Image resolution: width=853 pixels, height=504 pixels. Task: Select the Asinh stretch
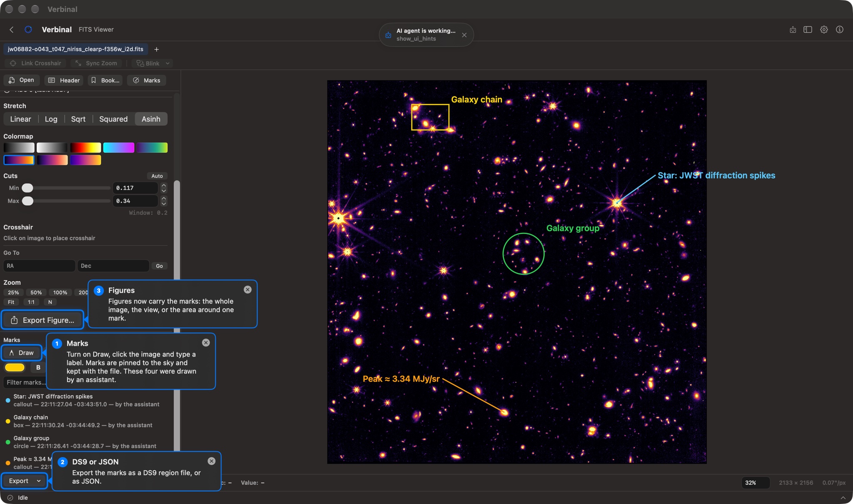pos(151,119)
